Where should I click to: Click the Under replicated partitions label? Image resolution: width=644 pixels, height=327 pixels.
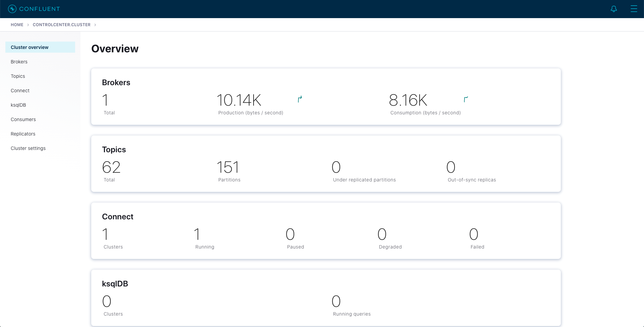[x=364, y=180]
